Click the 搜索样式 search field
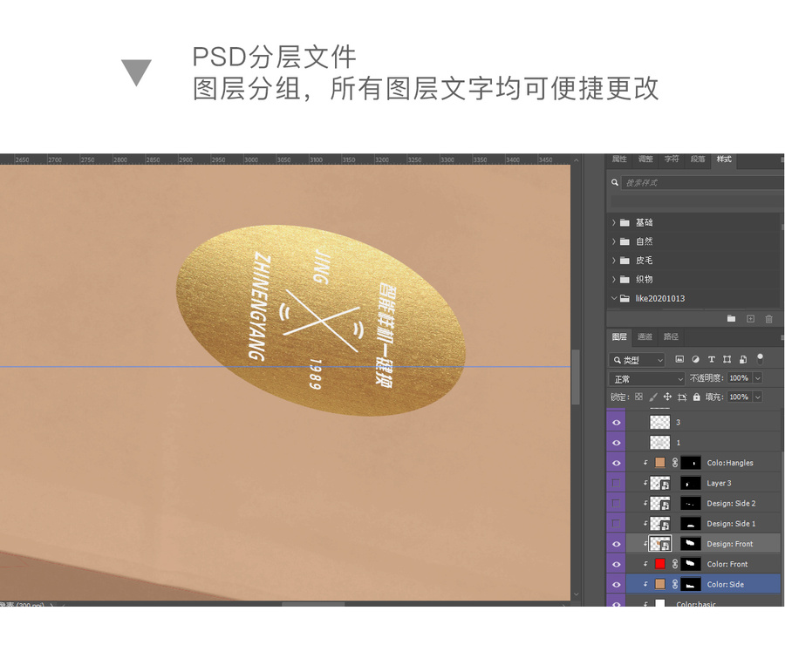This screenshot has width=785, height=672. click(x=702, y=183)
